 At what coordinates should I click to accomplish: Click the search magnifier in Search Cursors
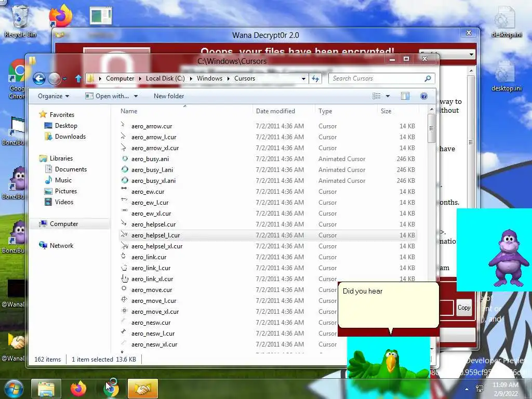click(428, 78)
